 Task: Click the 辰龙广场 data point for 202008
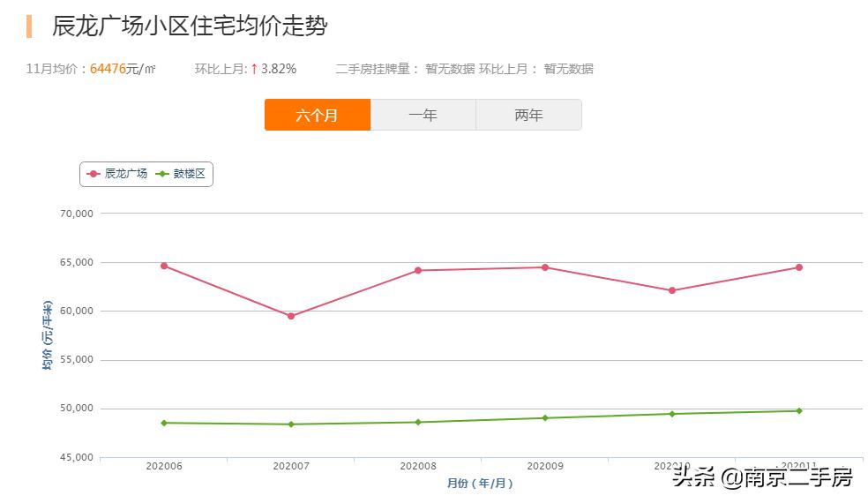coord(418,270)
